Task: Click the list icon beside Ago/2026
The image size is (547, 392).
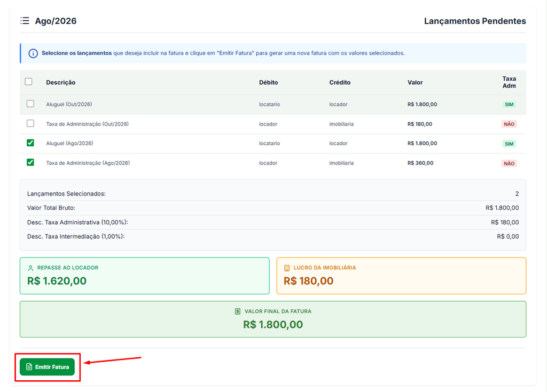Action: [x=25, y=21]
